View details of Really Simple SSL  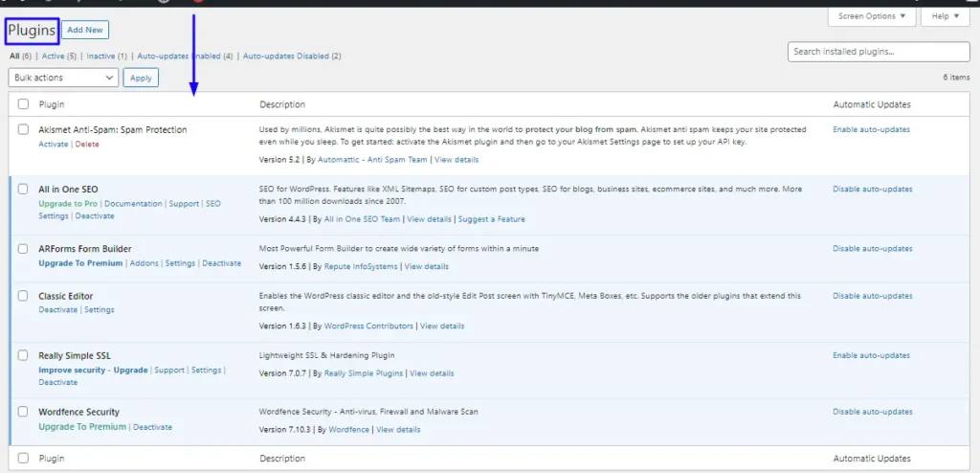click(432, 373)
